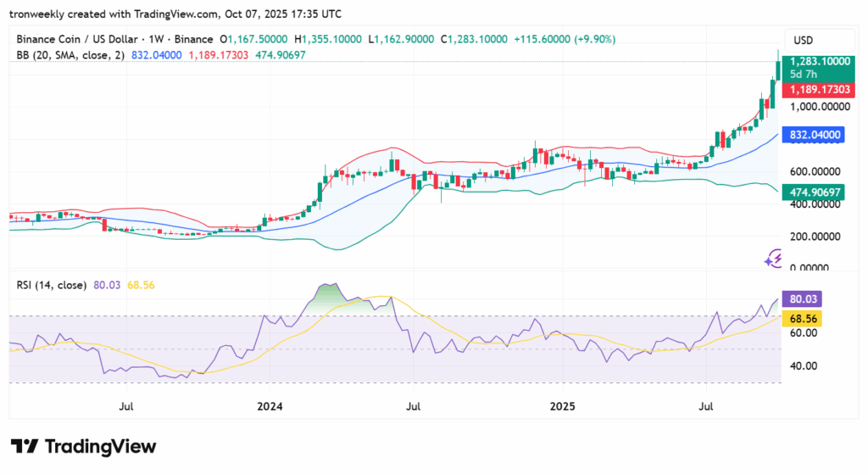Click the yellow 68.56 RSI axis tag
Image resolution: width=868 pixels, height=474 pixels.
(x=802, y=317)
